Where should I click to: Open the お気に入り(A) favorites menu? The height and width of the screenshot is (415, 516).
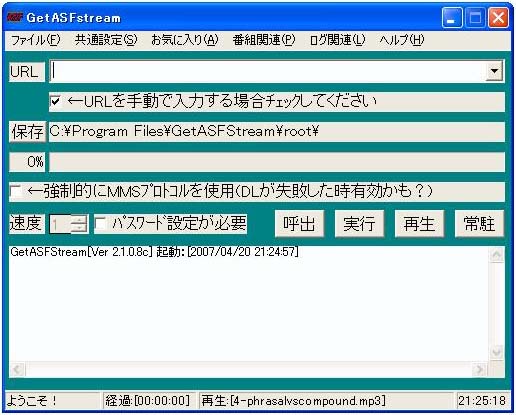point(185,40)
